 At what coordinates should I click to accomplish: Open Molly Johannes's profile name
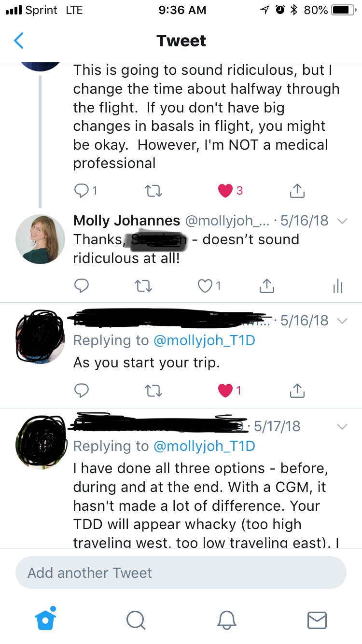[126, 221]
